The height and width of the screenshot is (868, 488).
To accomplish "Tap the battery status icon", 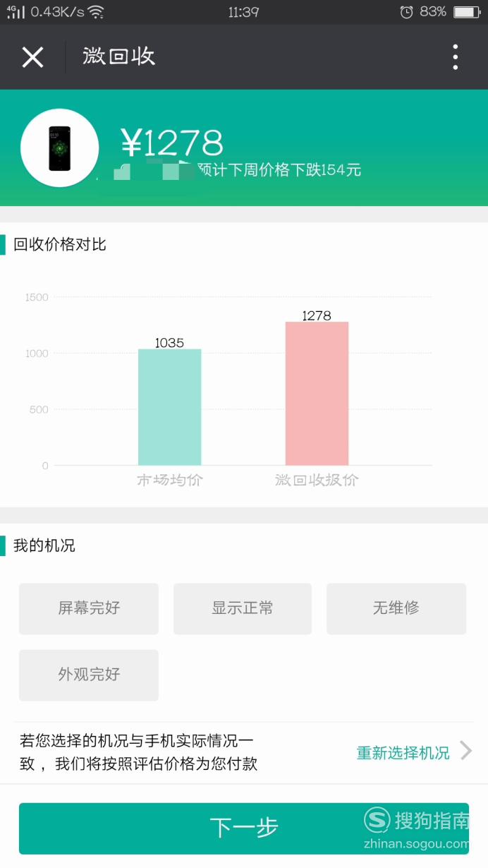I will [466, 12].
